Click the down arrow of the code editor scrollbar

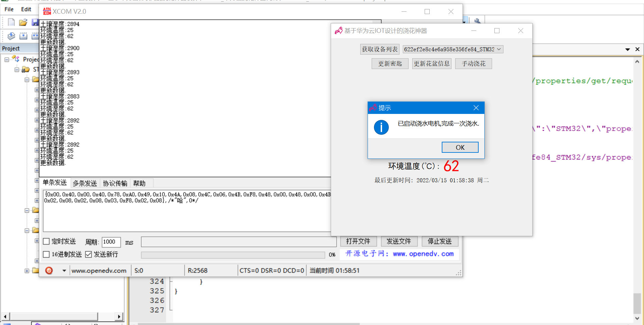[x=638, y=318]
